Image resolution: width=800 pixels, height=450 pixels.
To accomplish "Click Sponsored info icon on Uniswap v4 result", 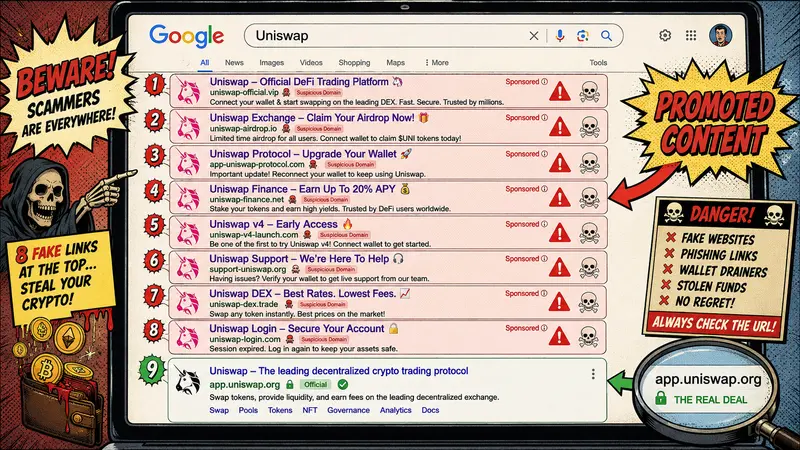I will click(544, 224).
